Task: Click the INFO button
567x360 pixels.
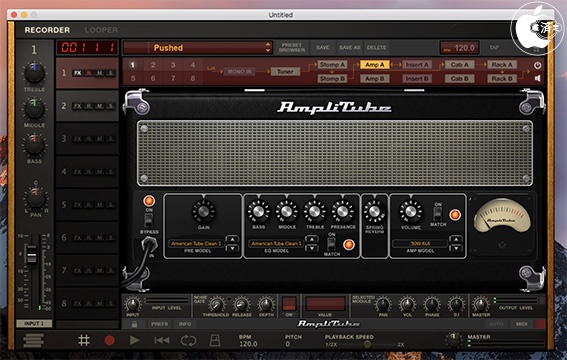Action: pos(184,324)
